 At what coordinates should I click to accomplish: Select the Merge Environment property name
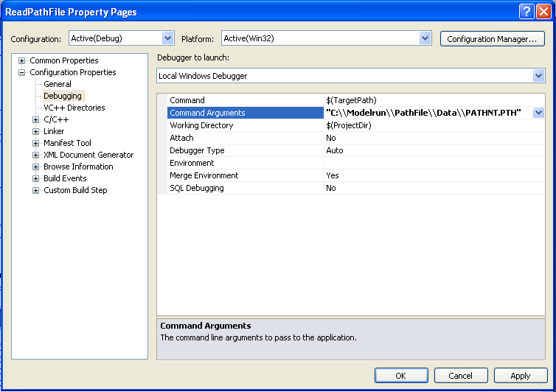pyautogui.click(x=204, y=175)
